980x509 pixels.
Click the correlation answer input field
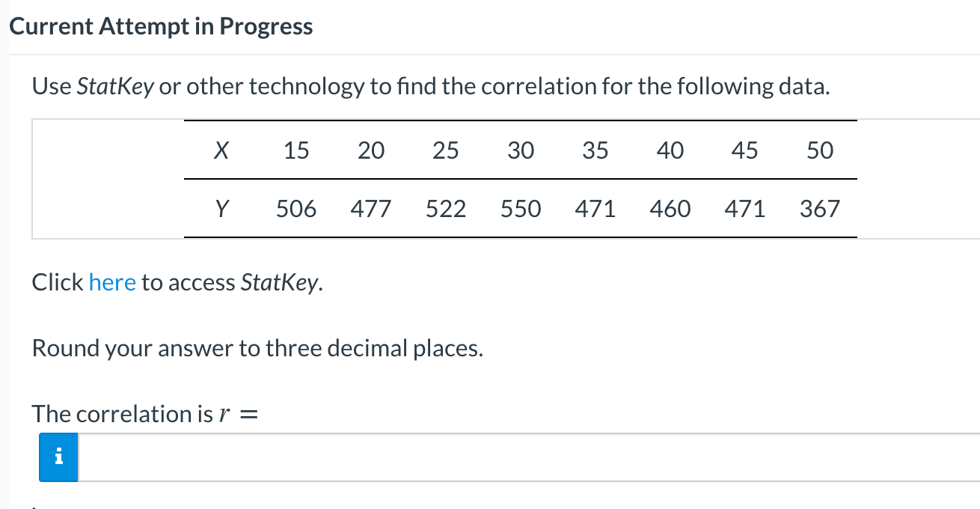449,457
